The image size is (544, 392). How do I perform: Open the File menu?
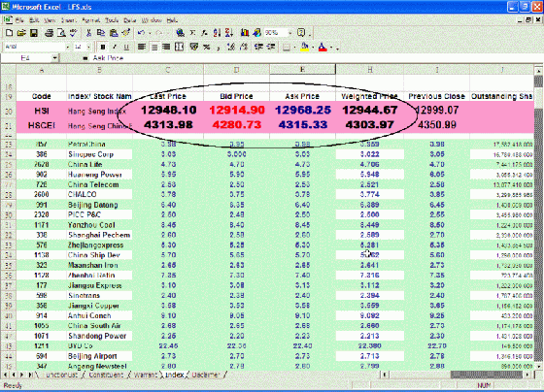pyautogui.click(x=19, y=20)
